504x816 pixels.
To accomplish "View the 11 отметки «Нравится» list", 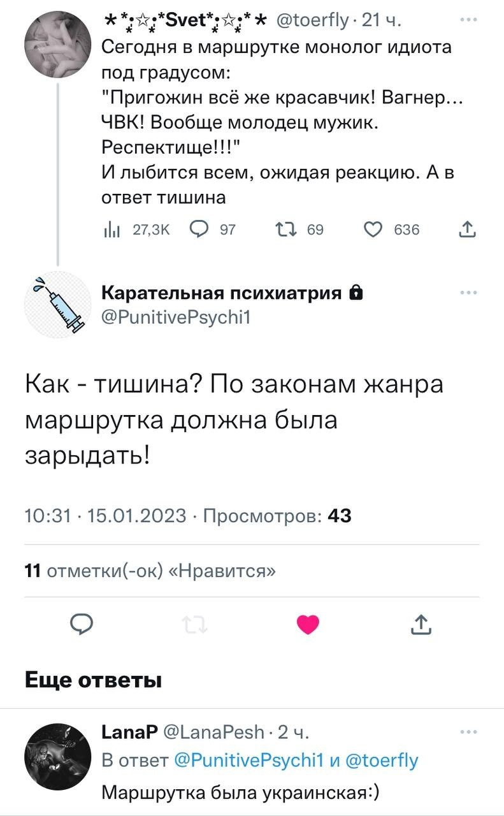I will [x=150, y=571].
